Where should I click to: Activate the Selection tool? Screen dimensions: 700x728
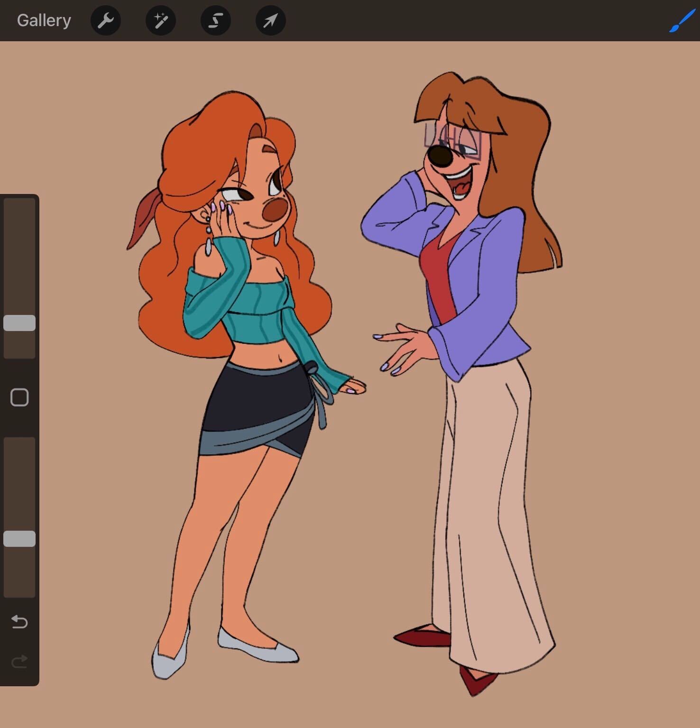215,20
